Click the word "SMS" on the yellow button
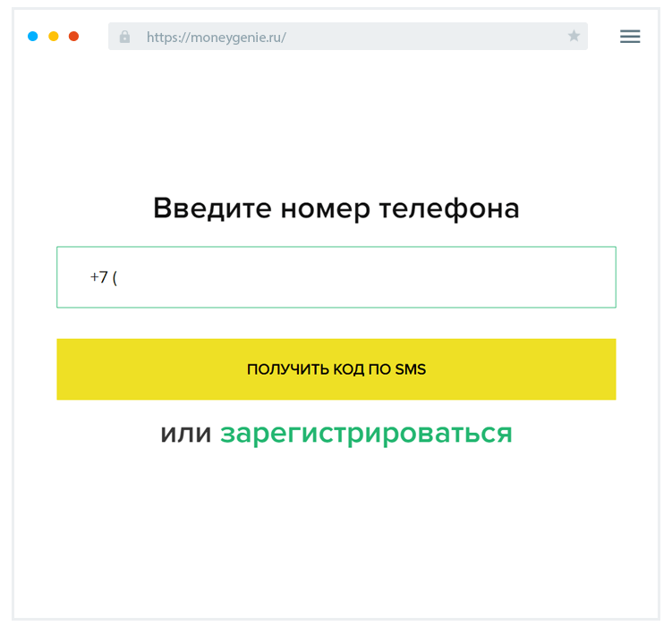672x634 pixels. click(410, 369)
